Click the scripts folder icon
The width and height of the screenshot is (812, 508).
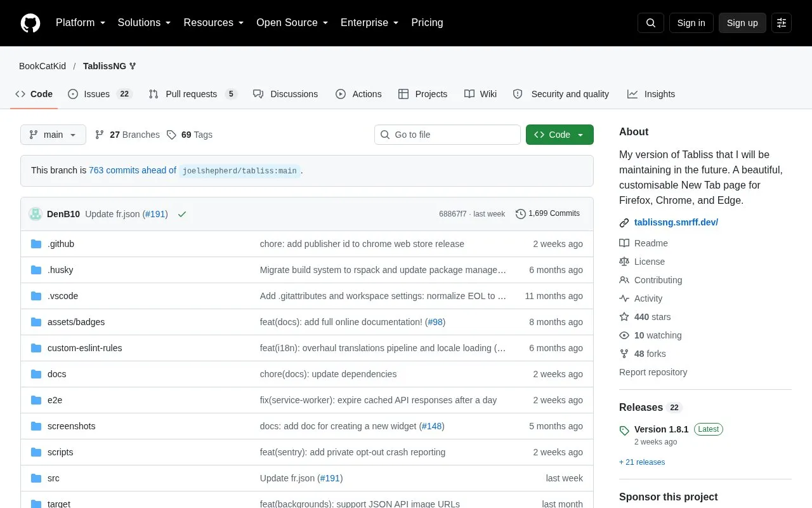(36, 452)
